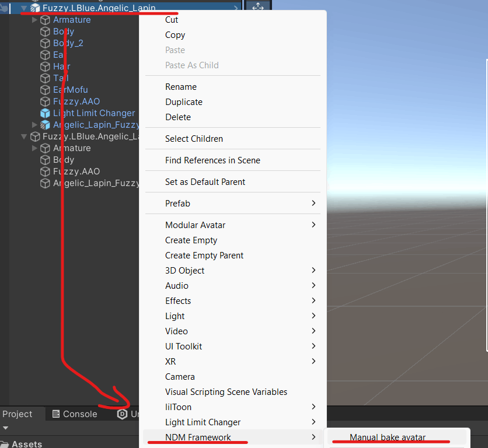The image size is (488, 448).
Task: Switch to the Console tab
Action: pos(75,414)
